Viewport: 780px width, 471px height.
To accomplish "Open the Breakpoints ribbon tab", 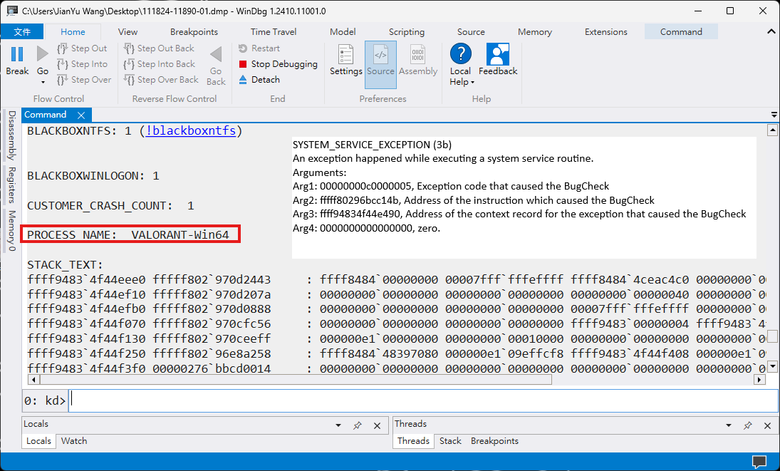I will (x=194, y=32).
